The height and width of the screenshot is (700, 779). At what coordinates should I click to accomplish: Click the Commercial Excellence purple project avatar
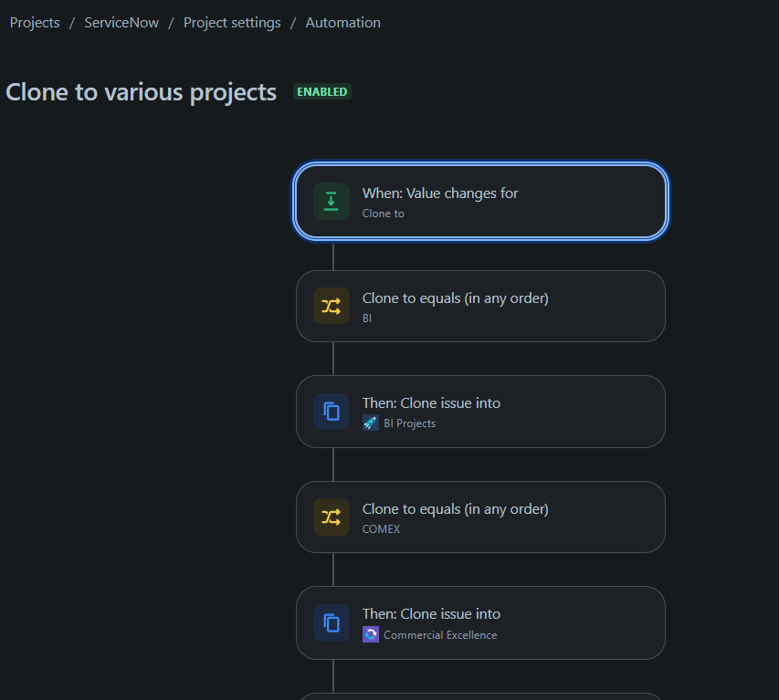pyautogui.click(x=371, y=634)
